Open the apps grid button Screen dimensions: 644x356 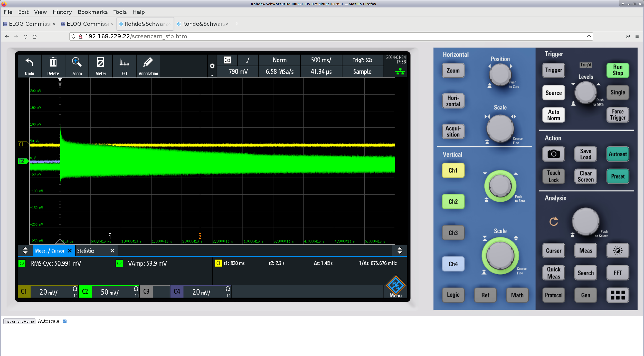[617, 295]
